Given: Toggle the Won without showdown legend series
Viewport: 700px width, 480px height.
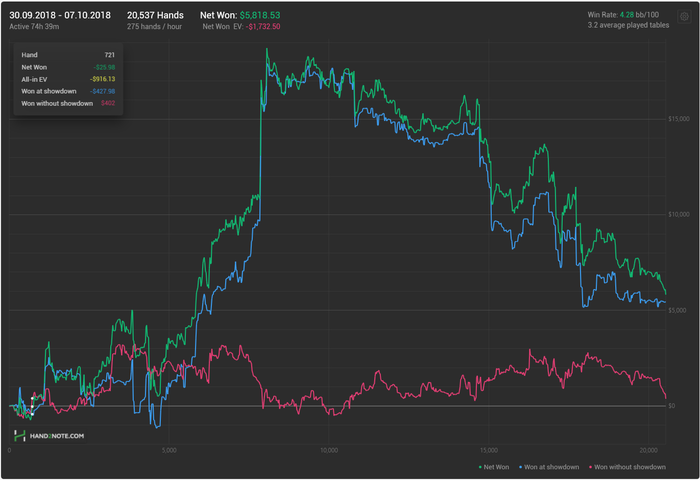Looking at the screenshot, I should [x=627, y=467].
